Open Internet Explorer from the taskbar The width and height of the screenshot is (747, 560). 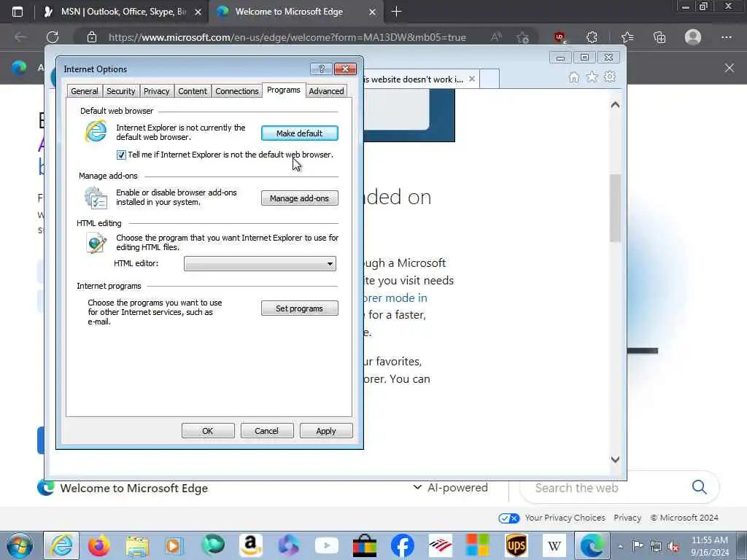[61, 545]
